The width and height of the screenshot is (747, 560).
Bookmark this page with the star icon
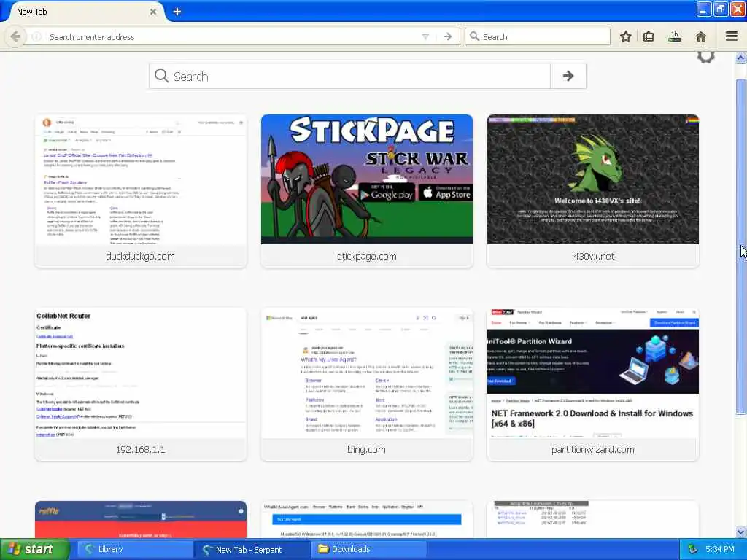625,36
